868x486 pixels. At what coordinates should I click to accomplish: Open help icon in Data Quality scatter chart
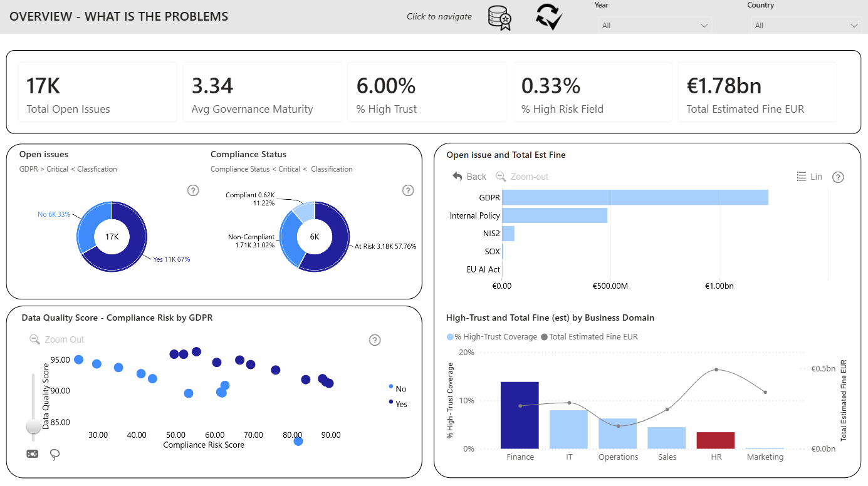pos(375,340)
